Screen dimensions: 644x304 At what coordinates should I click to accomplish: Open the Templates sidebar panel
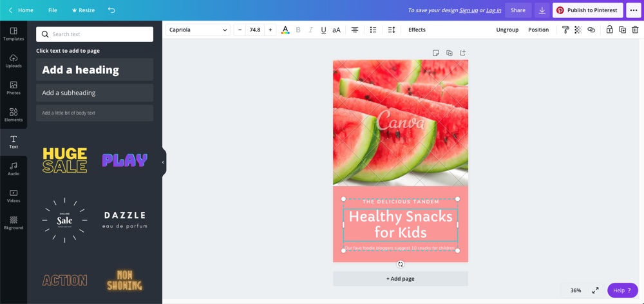(14, 34)
